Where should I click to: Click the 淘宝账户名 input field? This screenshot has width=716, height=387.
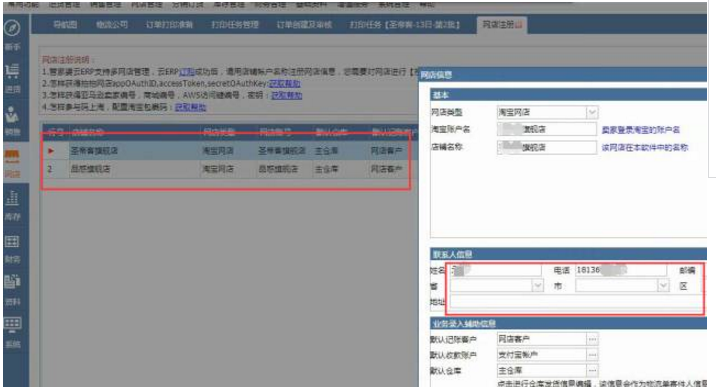point(547,130)
